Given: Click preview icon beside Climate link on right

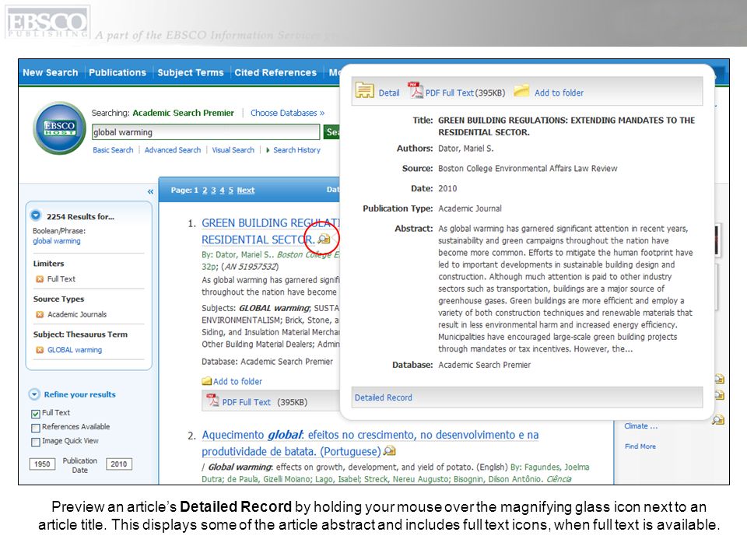Looking at the screenshot, I should tap(718, 419).
